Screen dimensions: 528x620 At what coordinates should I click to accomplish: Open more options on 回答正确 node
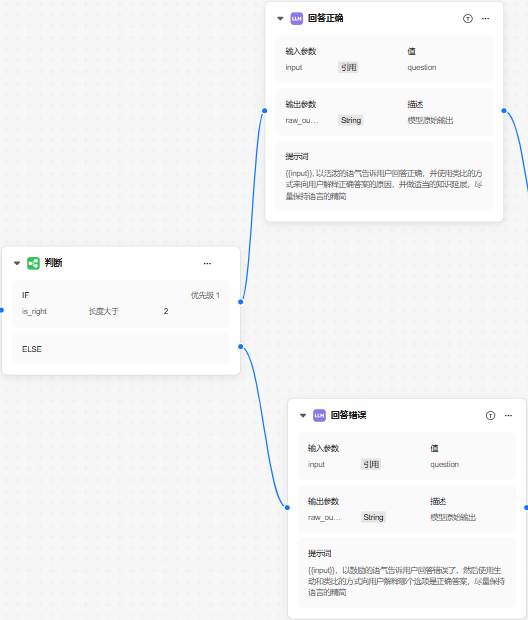486,19
